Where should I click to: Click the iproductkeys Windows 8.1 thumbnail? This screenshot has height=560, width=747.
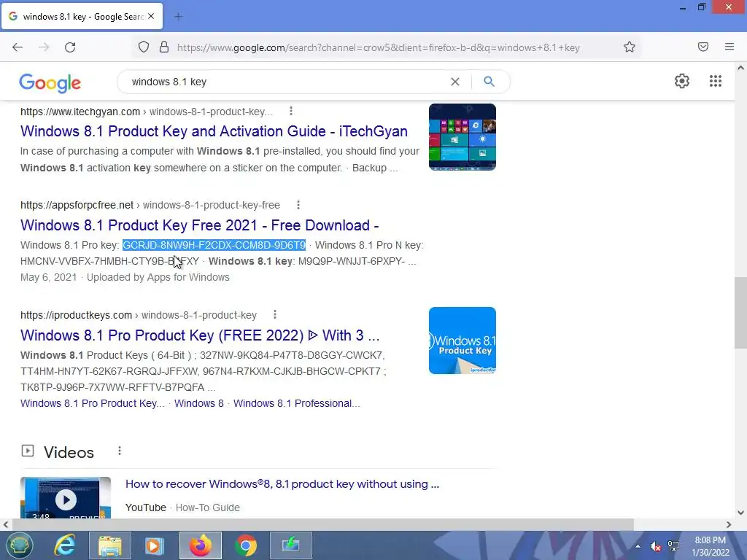tap(462, 341)
